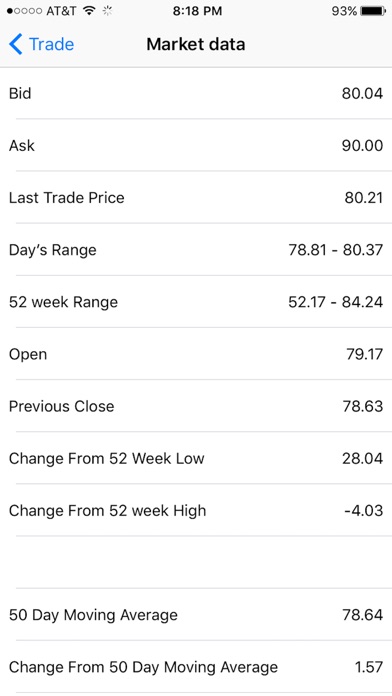
Task: Select Change From 52 week High row
Action: (196, 510)
